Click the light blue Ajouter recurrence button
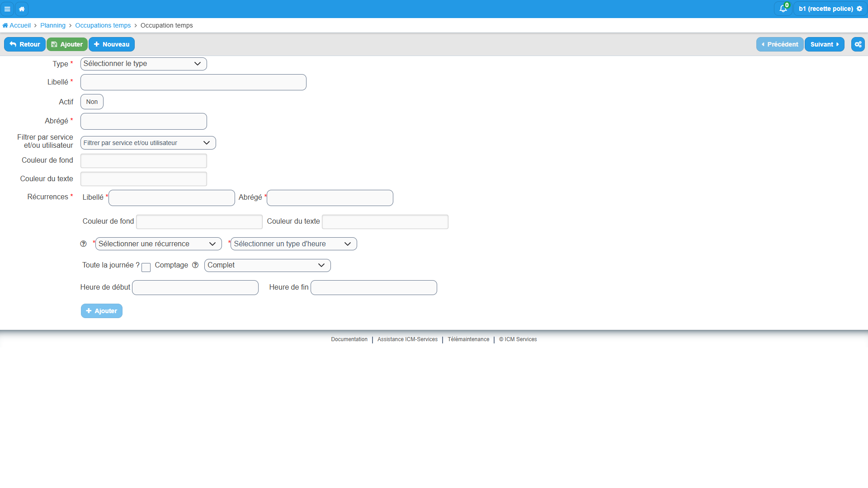 point(102,311)
